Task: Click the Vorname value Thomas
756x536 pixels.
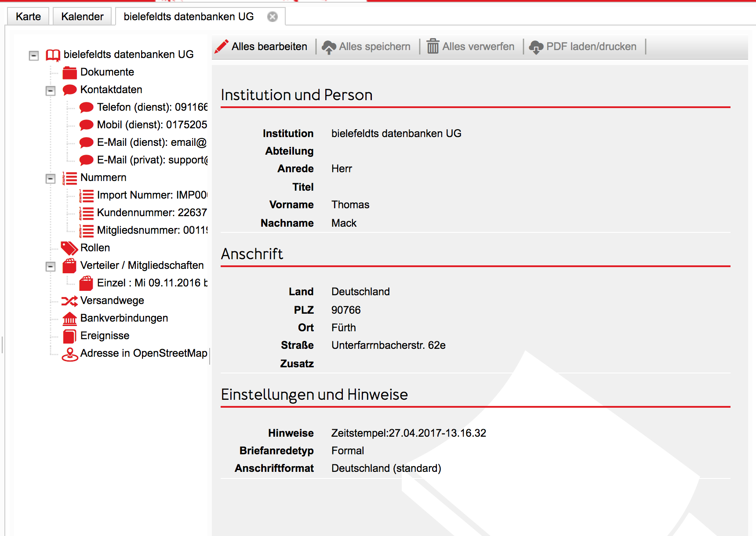Action: [350, 205]
